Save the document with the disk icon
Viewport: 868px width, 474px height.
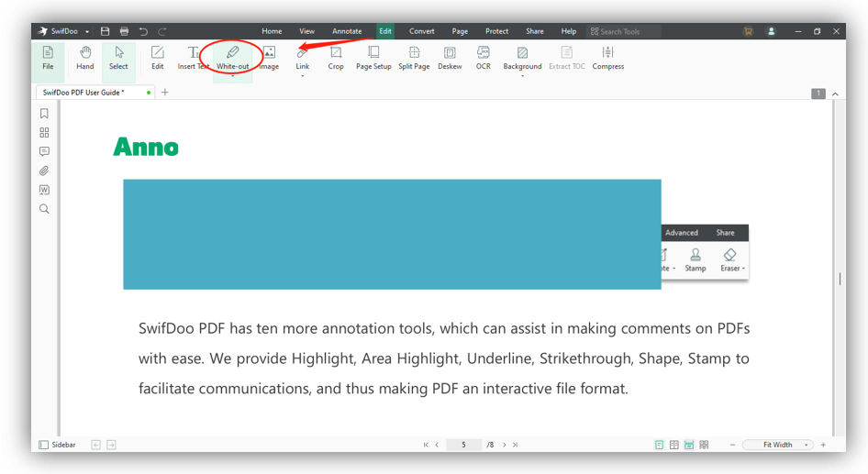pyautogui.click(x=106, y=31)
